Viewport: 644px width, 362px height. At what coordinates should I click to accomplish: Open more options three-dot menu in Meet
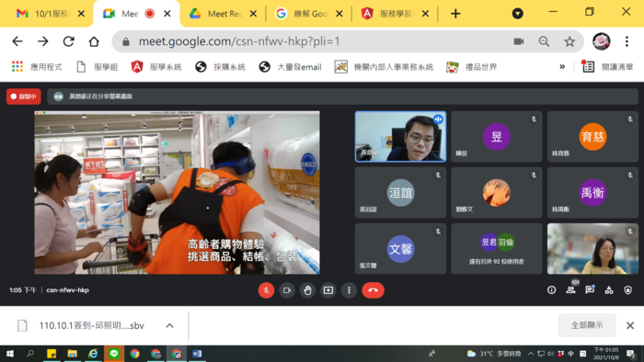point(349,290)
